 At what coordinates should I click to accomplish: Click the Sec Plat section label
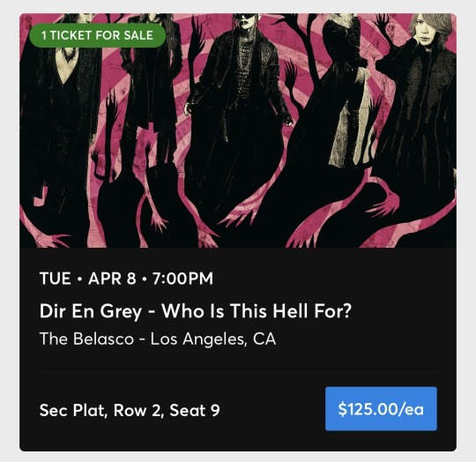(73, 410)
